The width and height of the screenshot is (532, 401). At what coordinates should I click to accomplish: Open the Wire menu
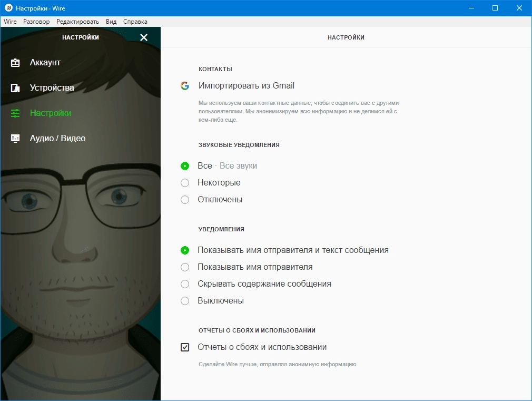10,22
